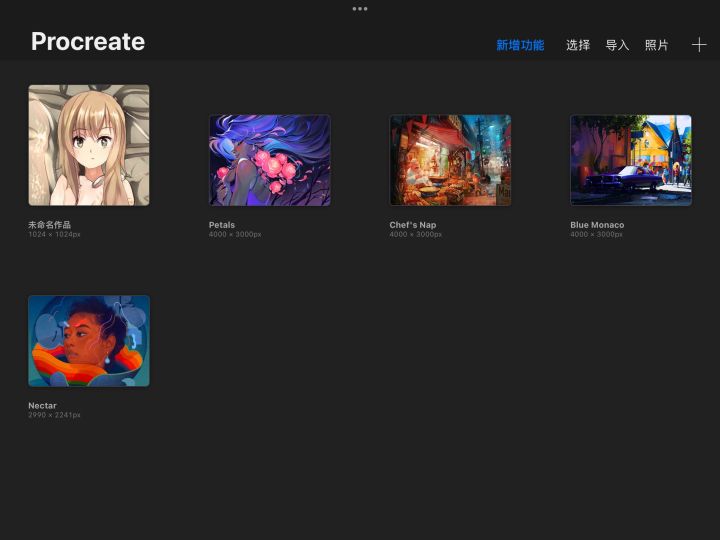Open the Blue Monaco artwork thumbnail
This screenshot has height=540, width=720.
pyautogui.click(x=631, y=160)
